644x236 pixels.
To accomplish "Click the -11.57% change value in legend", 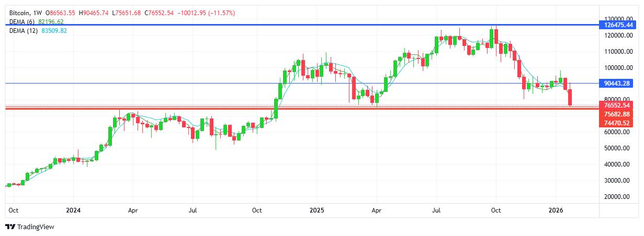I will (x=222, y=13).
